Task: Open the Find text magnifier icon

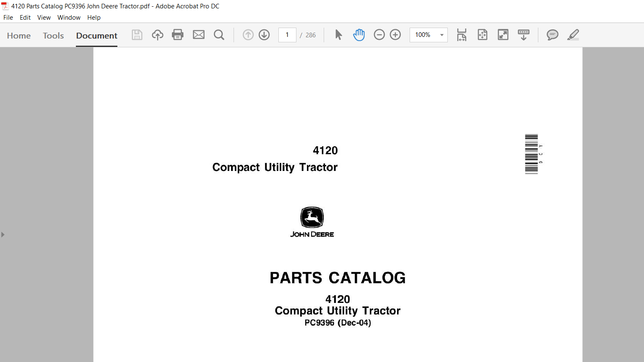Action: [219, 35]
